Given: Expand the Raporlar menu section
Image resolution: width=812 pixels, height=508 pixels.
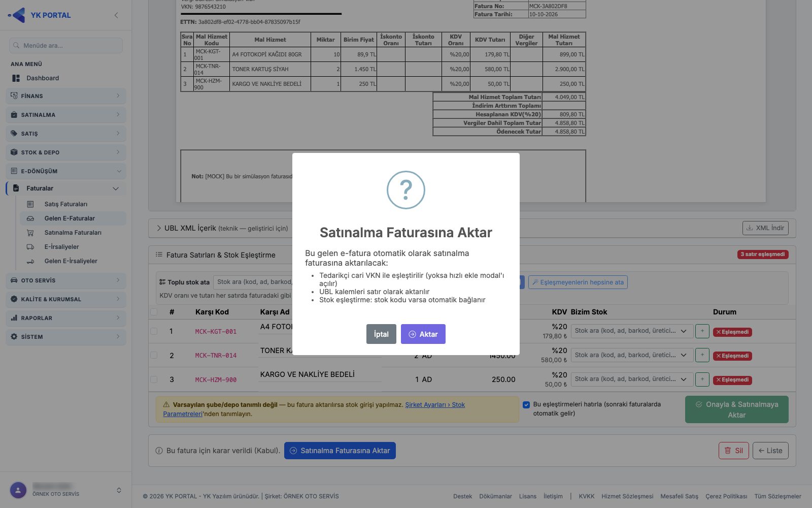Looking at the screenshot, I should click(x=66, y=318).
